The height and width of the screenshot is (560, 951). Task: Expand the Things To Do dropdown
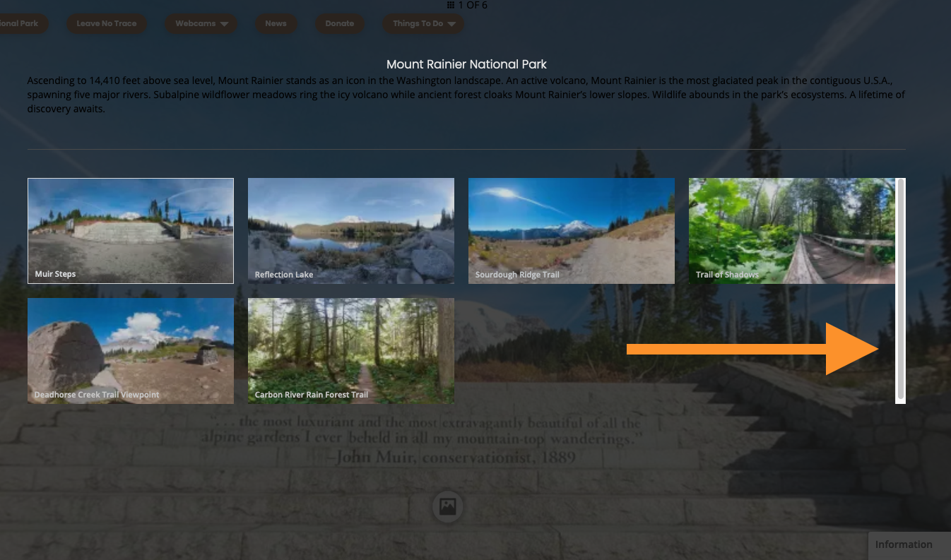pyautogui.click(x=423, y=23)
